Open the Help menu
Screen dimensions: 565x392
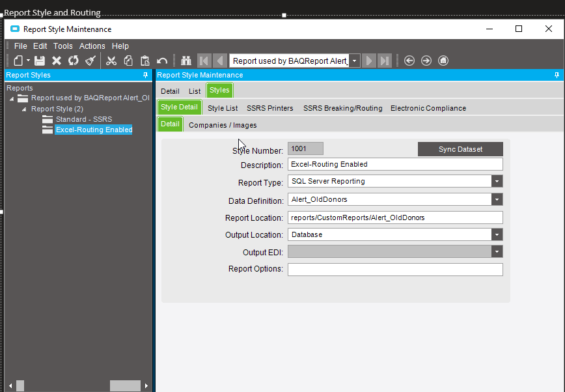coord(120,46)
